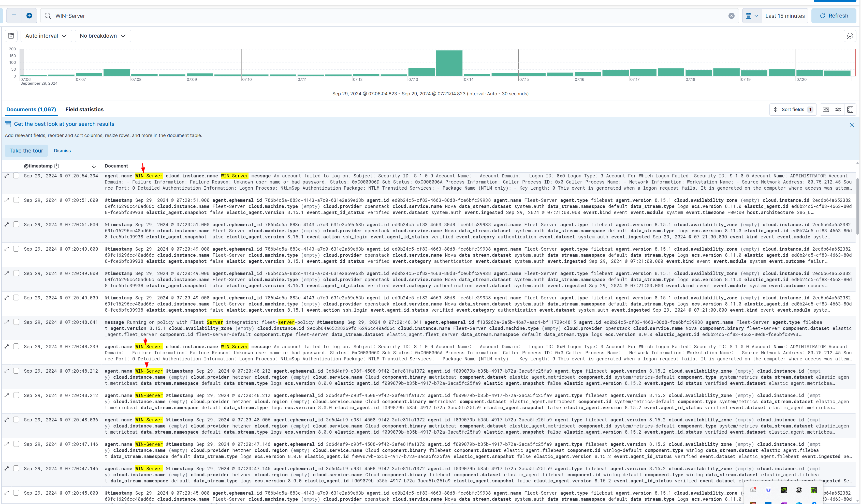Open the @timestamp clock info icon
This screenshot has height=504, width=861.
tap(57, 166)
